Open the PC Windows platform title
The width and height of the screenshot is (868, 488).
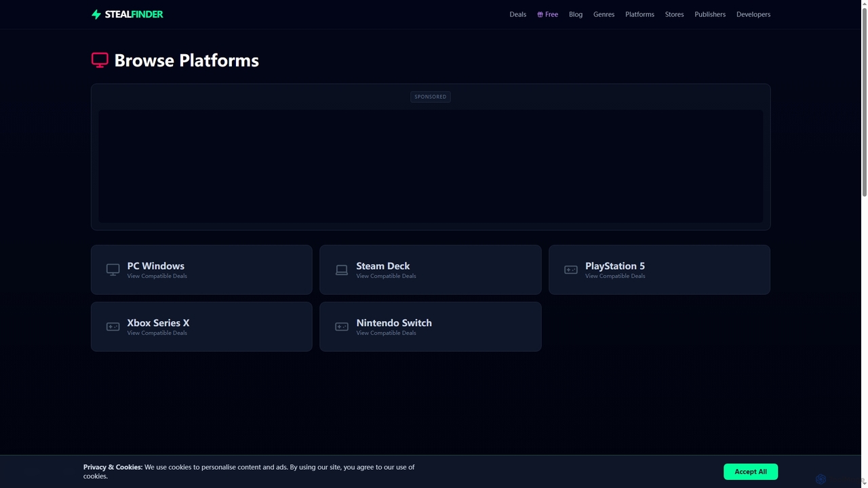[155, 266]
